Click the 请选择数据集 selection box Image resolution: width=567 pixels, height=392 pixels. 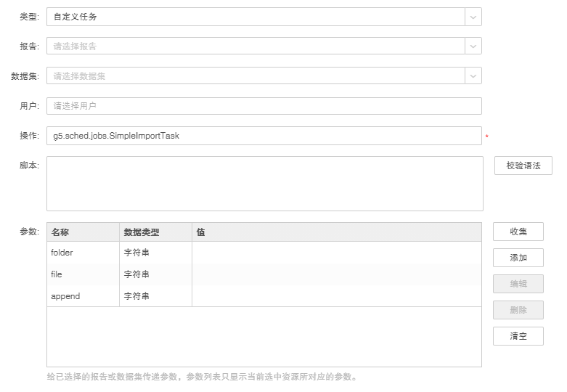point(256,76)
